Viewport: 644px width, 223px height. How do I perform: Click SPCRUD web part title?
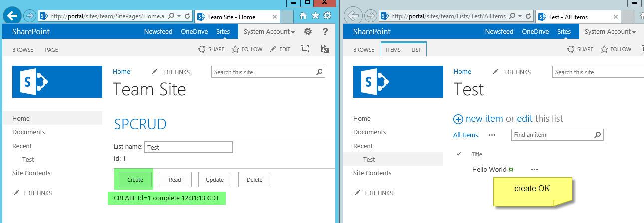(140, 124)
